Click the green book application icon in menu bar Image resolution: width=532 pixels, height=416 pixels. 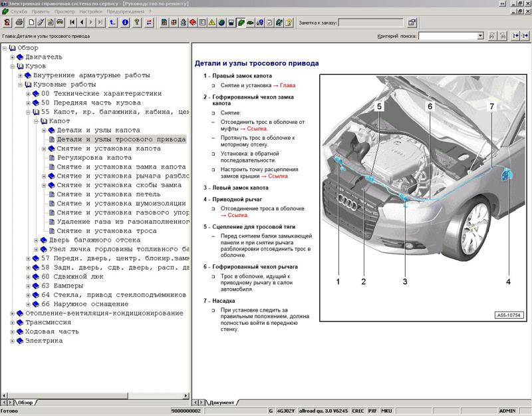5,11
